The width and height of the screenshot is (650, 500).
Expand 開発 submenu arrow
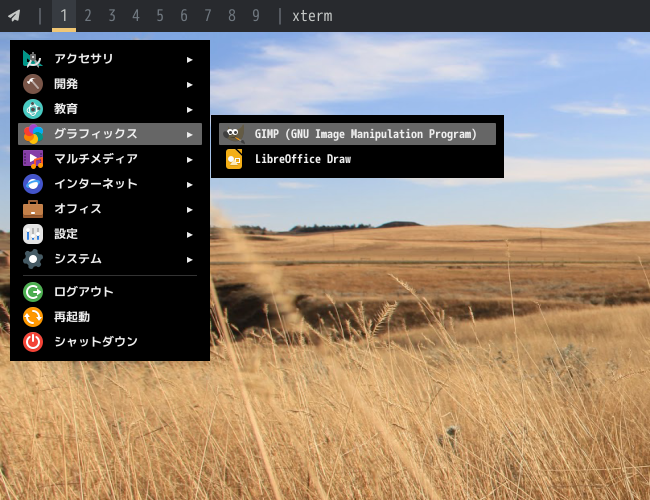189,85
